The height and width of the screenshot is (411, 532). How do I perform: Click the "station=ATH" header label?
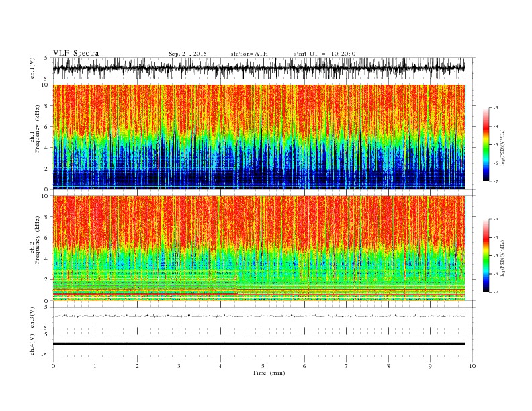[x=249, y=54]
